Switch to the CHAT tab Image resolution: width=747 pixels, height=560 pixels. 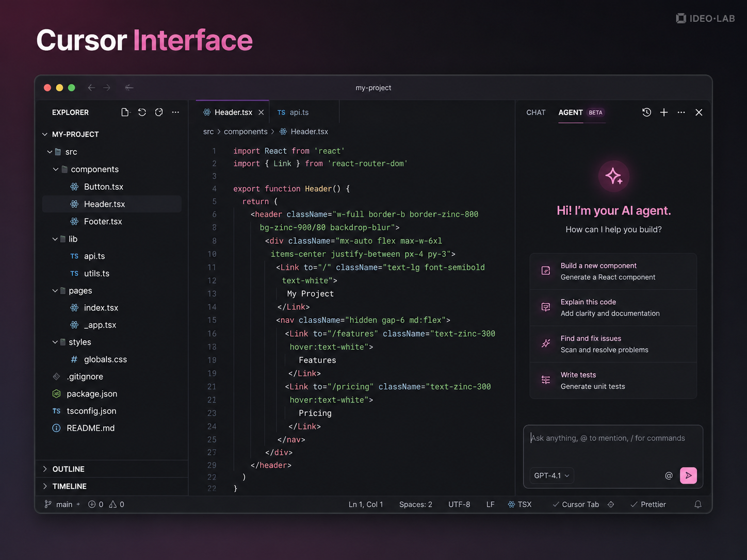(x=535, y=112)
